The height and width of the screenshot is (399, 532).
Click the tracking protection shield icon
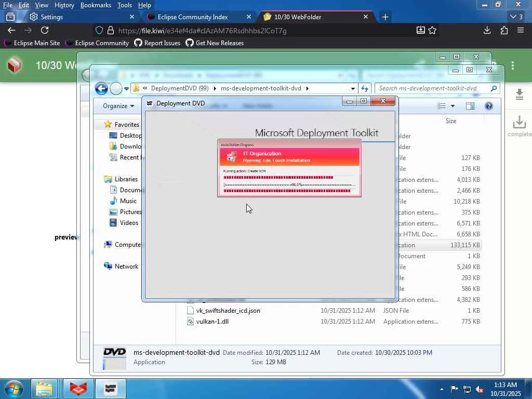(99, 31)
